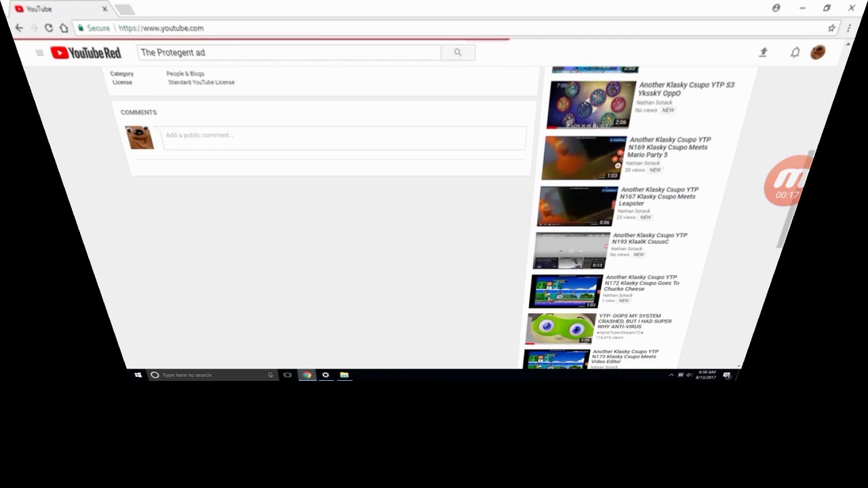Show hidden system tray icons
The width and height of the screenshot is (868, 488).
coord(671,375)
